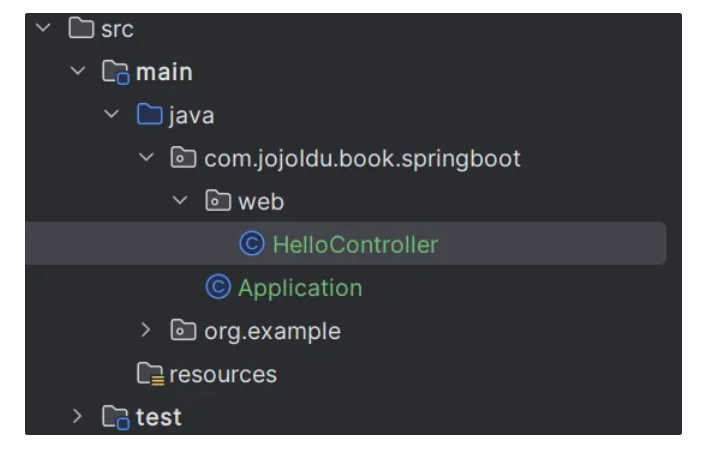Collapse the web package chevron

coord(180,200)
